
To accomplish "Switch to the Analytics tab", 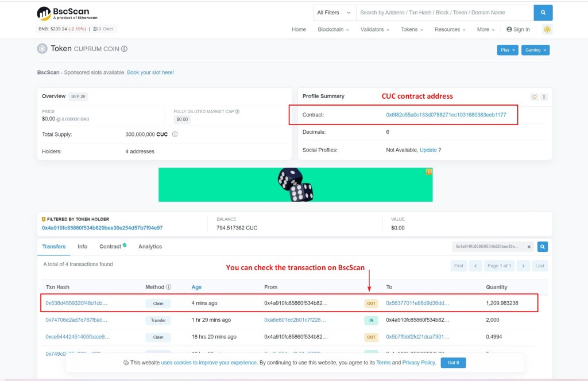I will 150,247.
